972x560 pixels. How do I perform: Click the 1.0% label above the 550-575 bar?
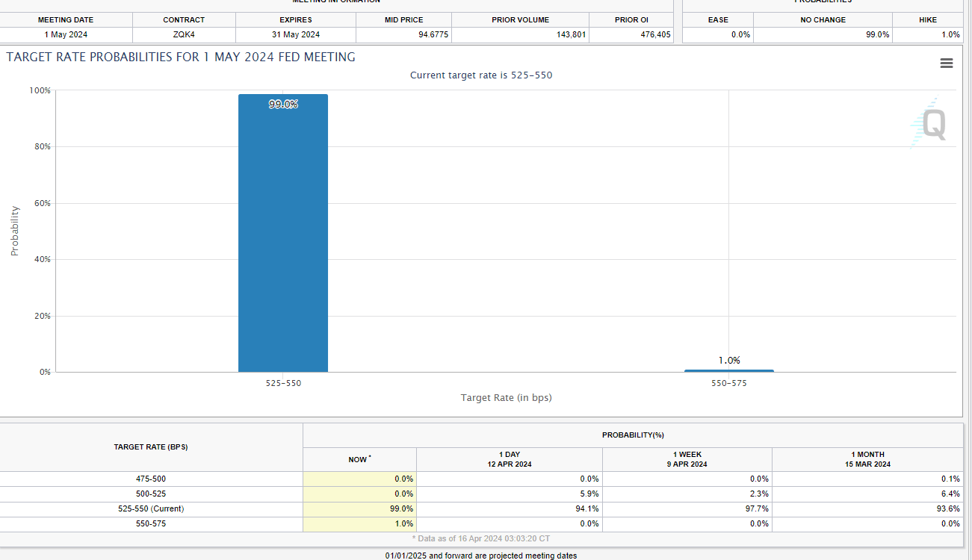click(729, 360)
